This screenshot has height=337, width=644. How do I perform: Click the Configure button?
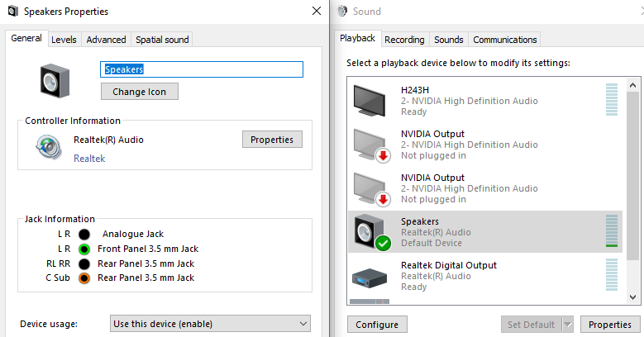click(x=377, y=325)
